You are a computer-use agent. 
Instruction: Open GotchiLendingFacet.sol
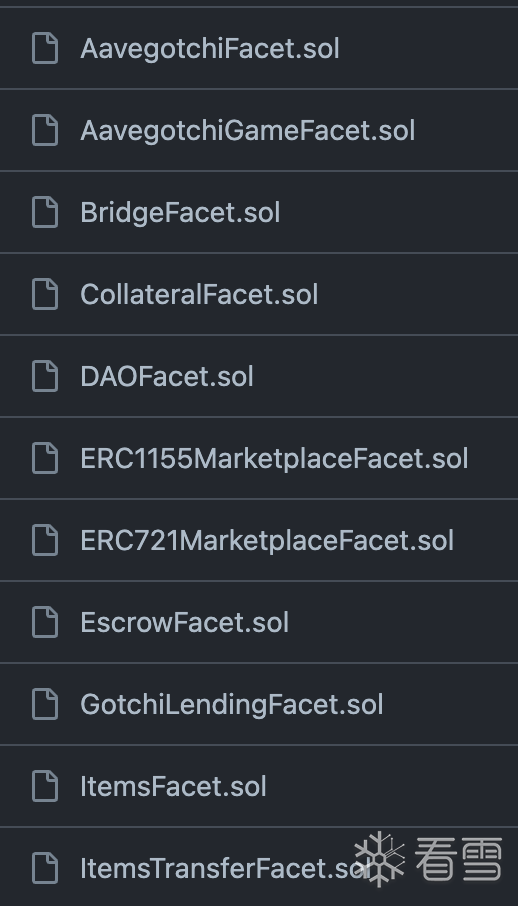232,705
